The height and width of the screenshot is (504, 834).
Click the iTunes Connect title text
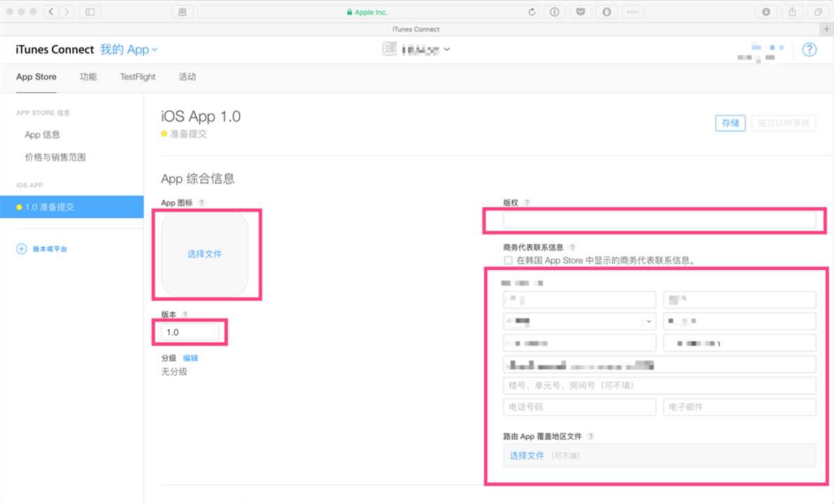55,49
